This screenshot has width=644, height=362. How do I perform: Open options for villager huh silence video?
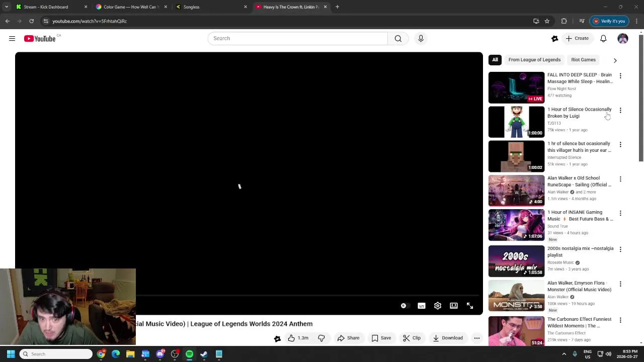tap(620, 144)
